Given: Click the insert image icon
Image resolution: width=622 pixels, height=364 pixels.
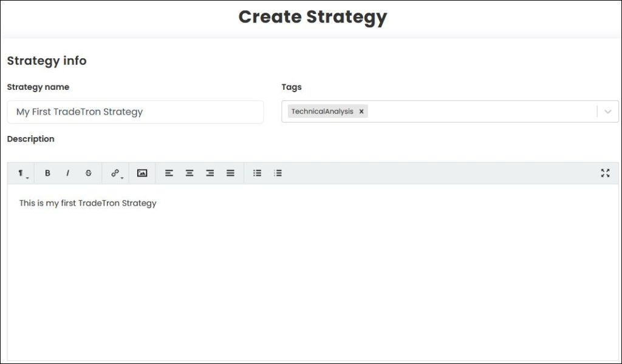Looking at the screenshot, I should tap(142, 174).
